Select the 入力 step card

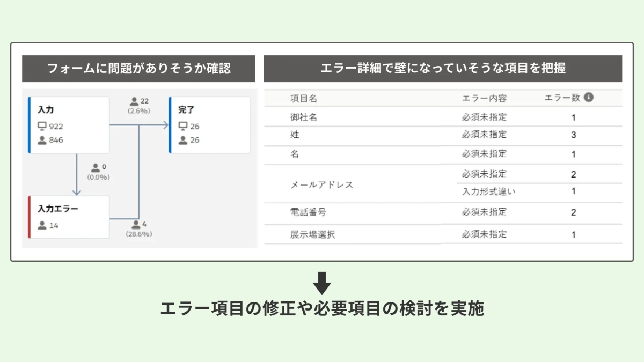pos(68,124)
